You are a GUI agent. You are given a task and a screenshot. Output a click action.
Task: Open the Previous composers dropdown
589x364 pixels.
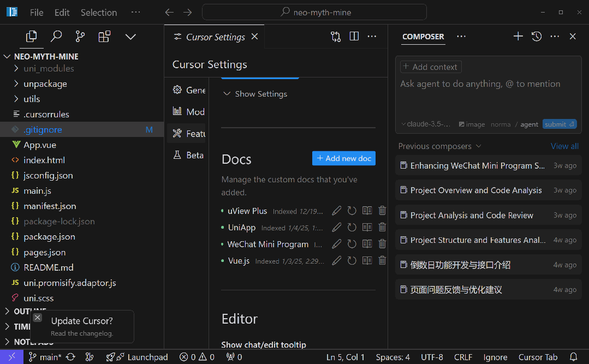(x=439, y=146)
